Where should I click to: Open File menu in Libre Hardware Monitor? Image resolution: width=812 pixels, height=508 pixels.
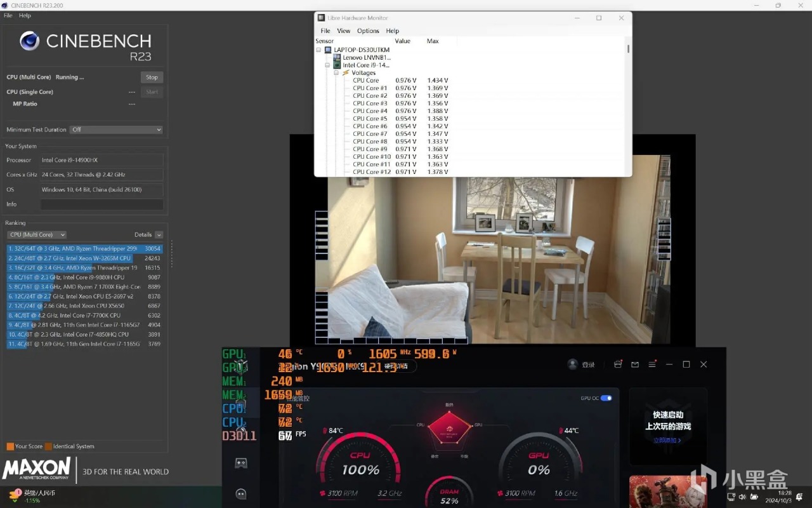[x=325, y=30]
